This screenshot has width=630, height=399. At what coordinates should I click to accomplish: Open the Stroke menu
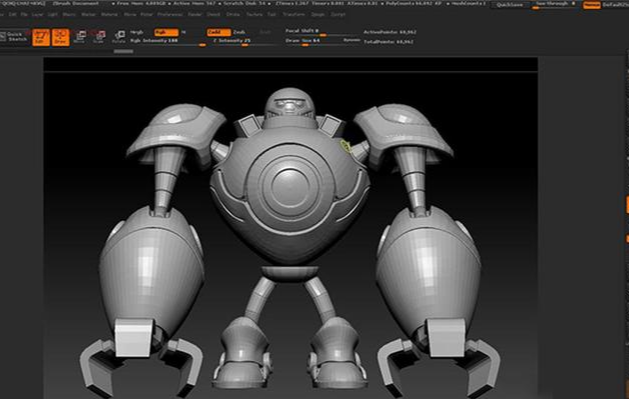233,14
